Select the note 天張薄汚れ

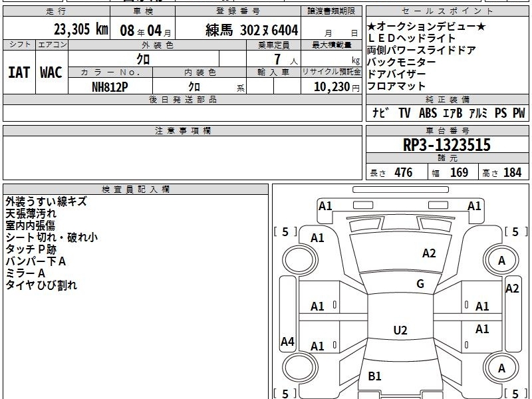point(31,213)
